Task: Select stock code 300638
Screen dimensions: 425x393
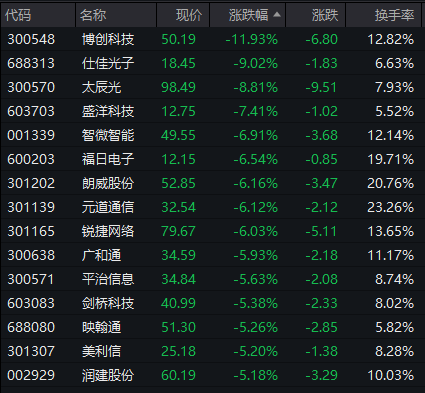Action: (x=31, y=255)
